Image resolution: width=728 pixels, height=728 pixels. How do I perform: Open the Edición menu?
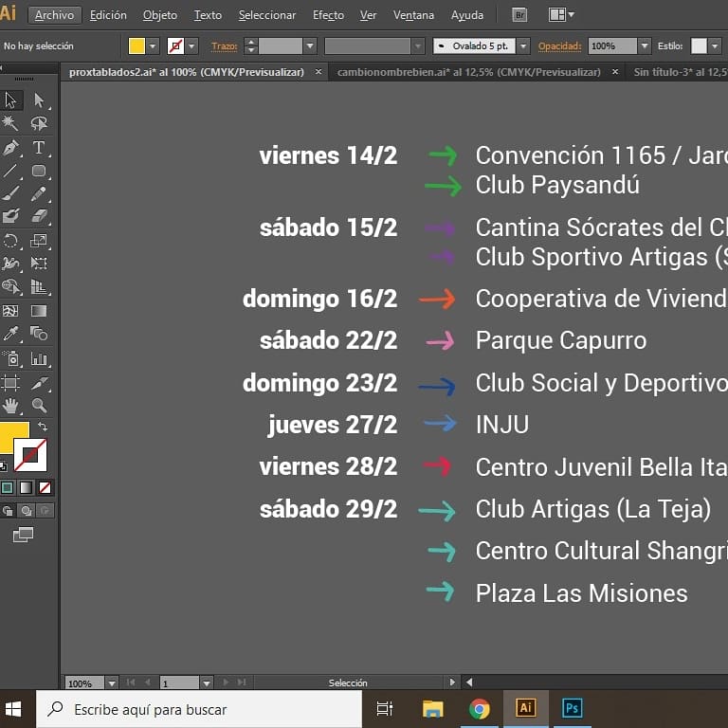coord(108,15)
